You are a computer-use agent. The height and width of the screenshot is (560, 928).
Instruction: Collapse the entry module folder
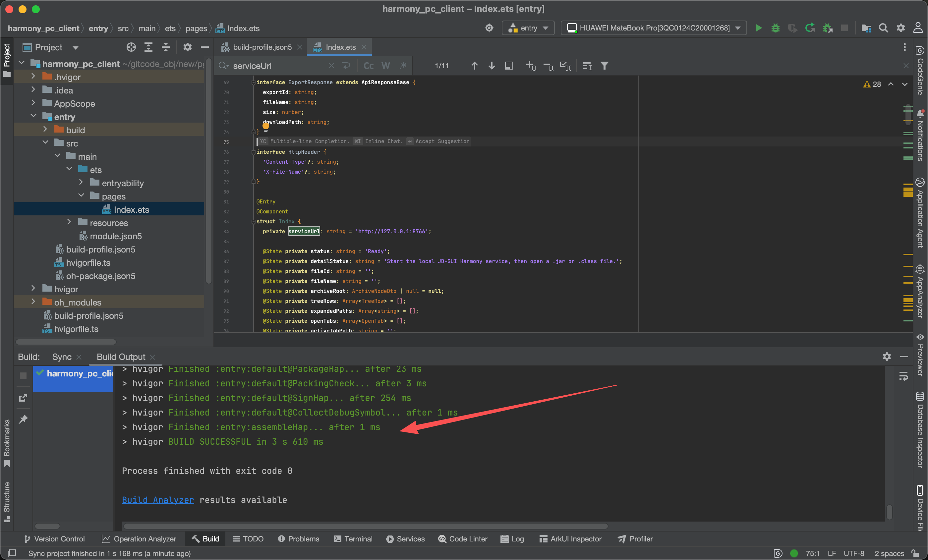pos(33,116)
